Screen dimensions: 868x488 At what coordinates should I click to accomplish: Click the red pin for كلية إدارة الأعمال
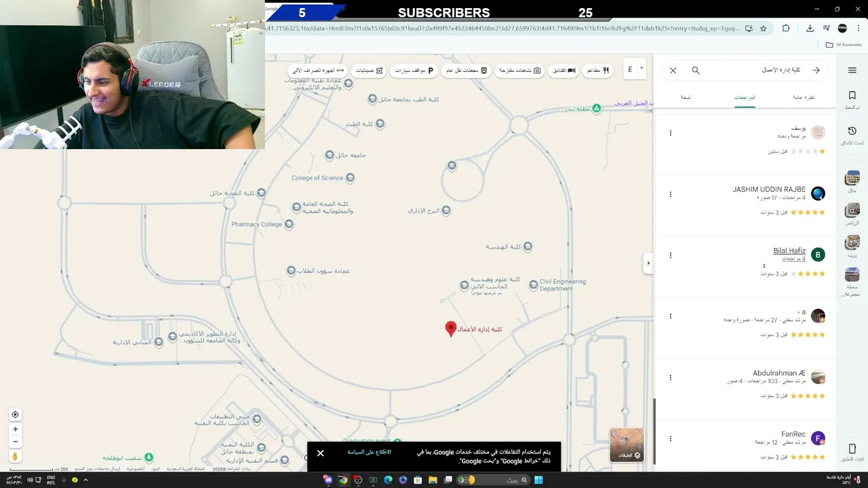(450, 329)
